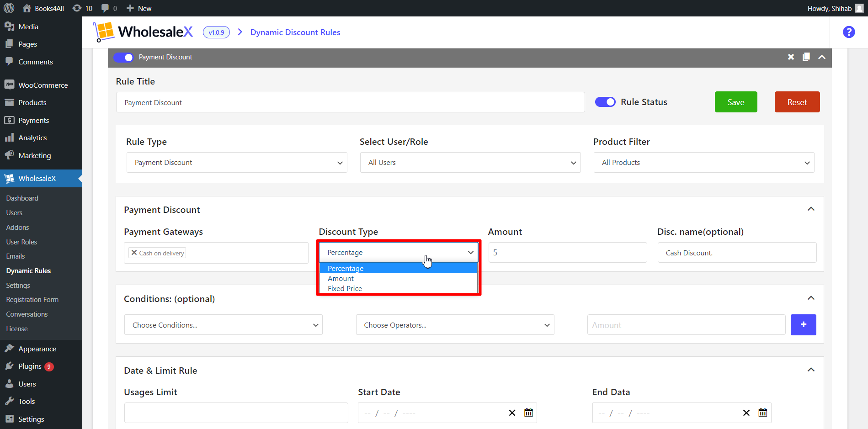Remove Cash on delivery gateway tag
Image resolution: width=868 pixels, height=429 pixels.
coord(134,253)
